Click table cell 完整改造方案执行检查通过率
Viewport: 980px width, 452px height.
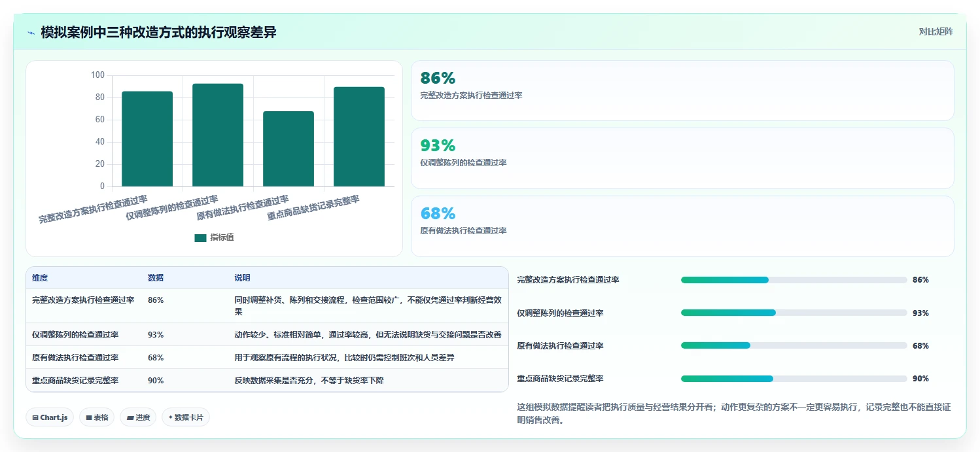[x=83, y=300]
